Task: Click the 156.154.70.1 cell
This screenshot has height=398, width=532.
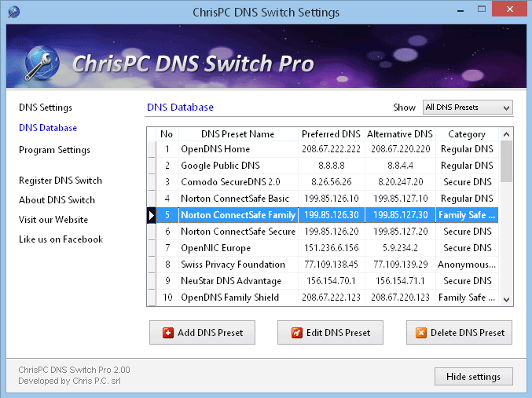Action: 332,281
